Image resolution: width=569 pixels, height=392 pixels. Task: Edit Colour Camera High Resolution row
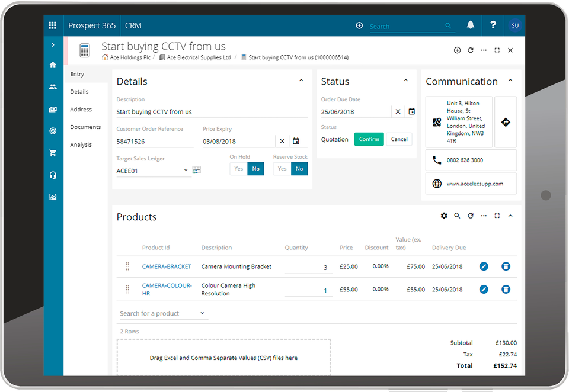[x=484, y=290]
